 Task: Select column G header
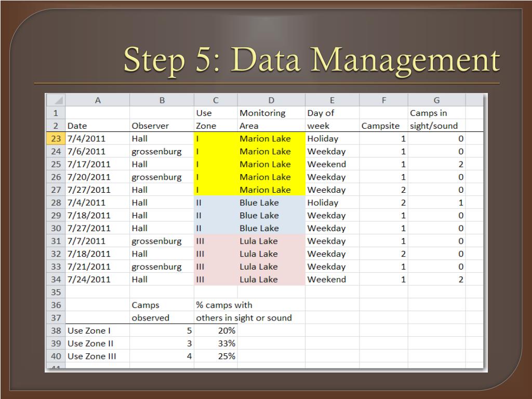point(436,100)
